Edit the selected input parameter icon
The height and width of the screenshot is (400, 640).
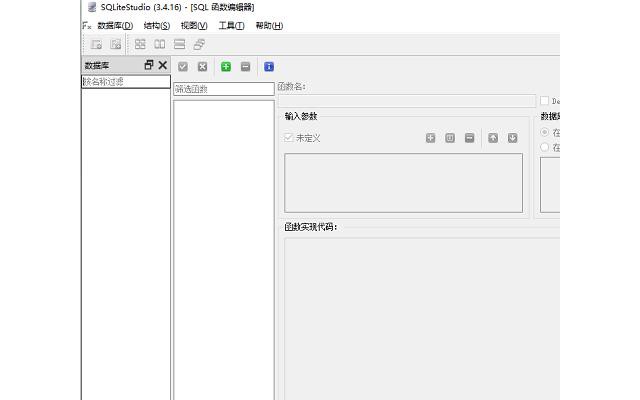[450, 138]
